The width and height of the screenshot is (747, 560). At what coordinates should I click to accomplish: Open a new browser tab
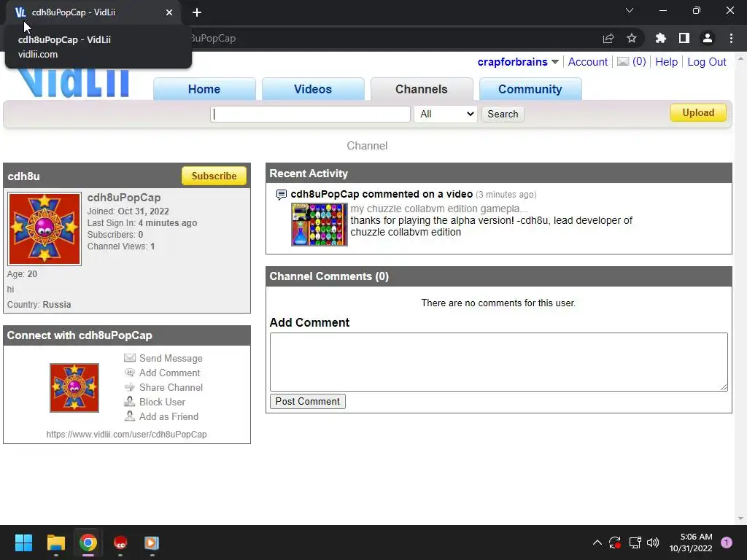pos(197,12)
